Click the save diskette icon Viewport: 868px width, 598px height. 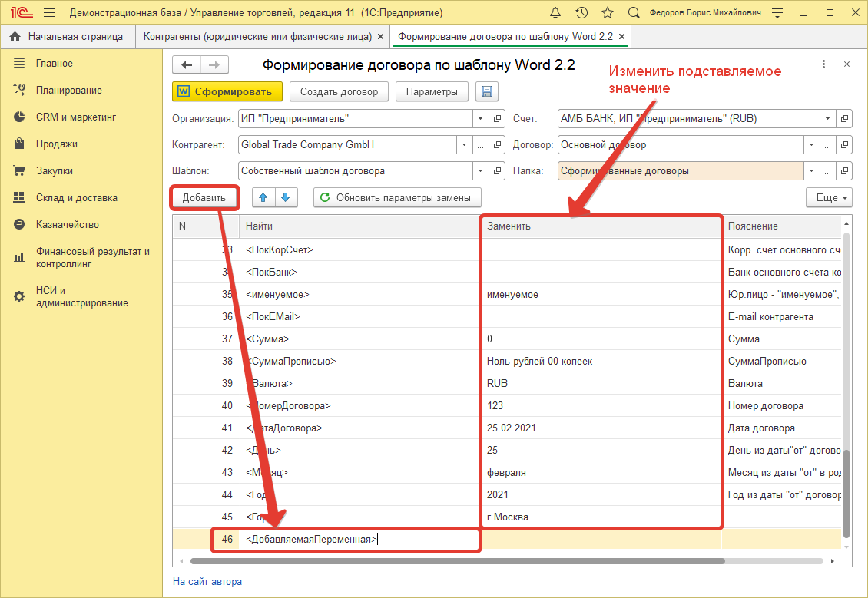[x=486, y=92]
